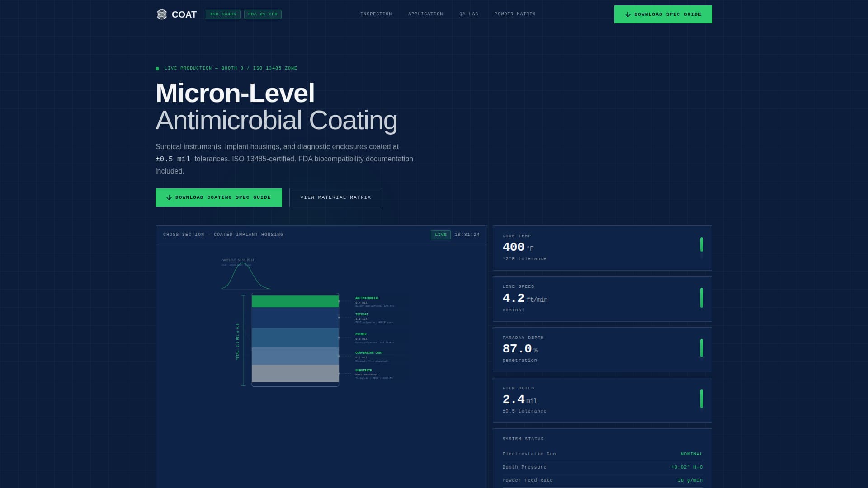Open the QA LAB navigation item

point(468,14)
